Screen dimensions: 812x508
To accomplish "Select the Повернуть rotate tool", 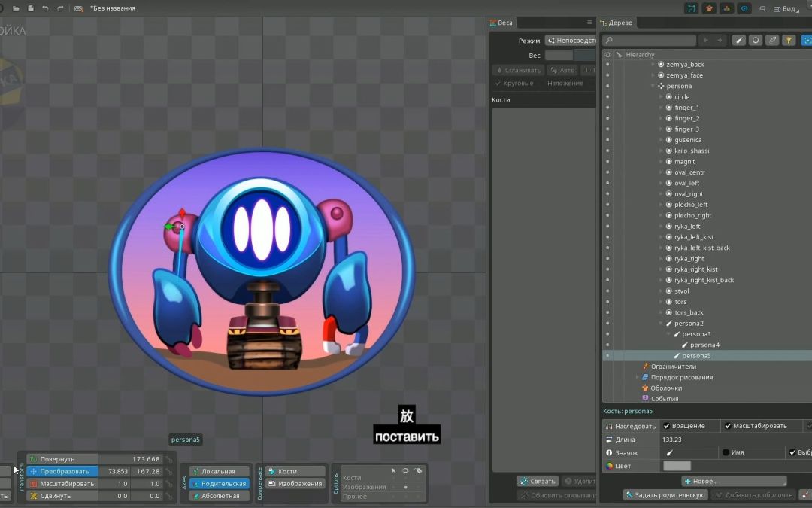I will (x=62, y=459).
